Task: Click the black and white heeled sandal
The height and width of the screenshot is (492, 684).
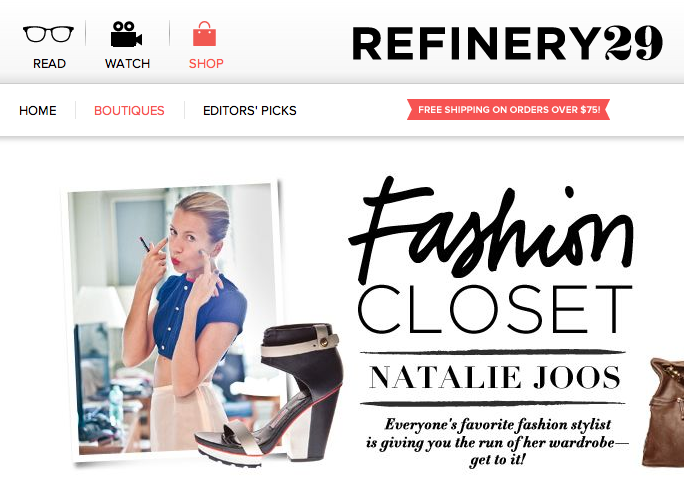Action: [267, 396]
